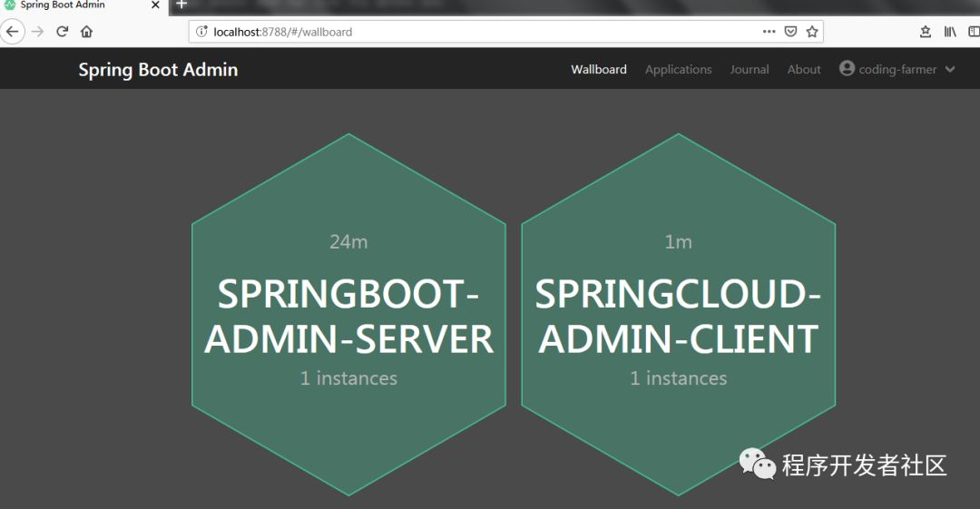Viewport: 980px width, 509px height.
Task: Click the 1m uptime text
Action: pyautogui.click(x=678, y=241)
